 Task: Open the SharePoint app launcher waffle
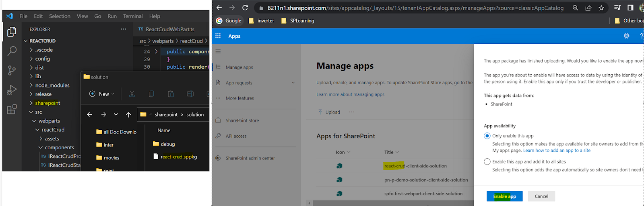tap(218, 36)
